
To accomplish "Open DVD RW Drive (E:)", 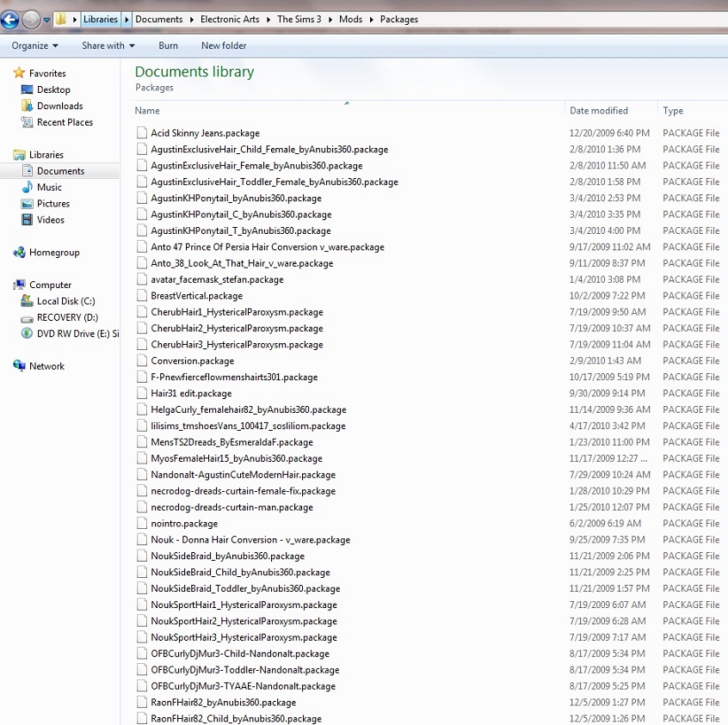I will pyautogui.click(x=70, y=333).
